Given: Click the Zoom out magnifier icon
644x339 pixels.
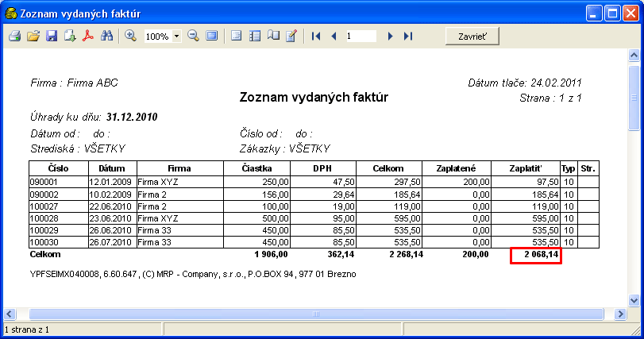Looking at the screenshot, I should pyautogui.click(x=193, y=36).
